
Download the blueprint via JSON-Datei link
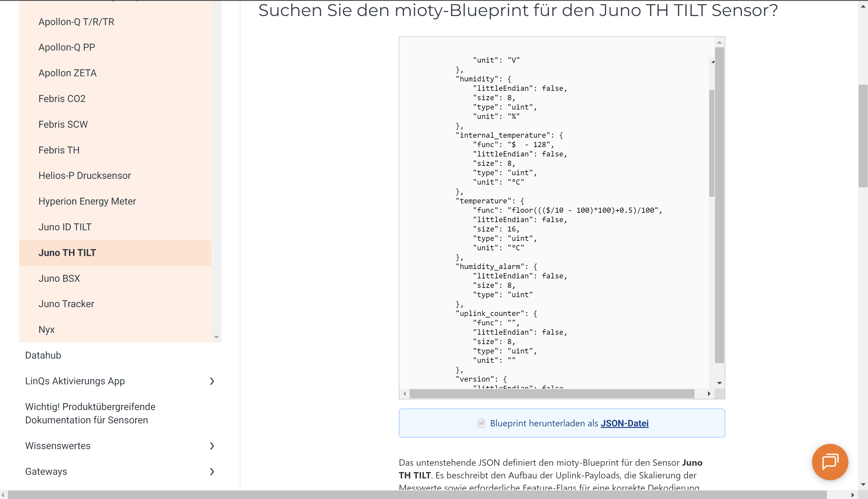tap(624, 423)
